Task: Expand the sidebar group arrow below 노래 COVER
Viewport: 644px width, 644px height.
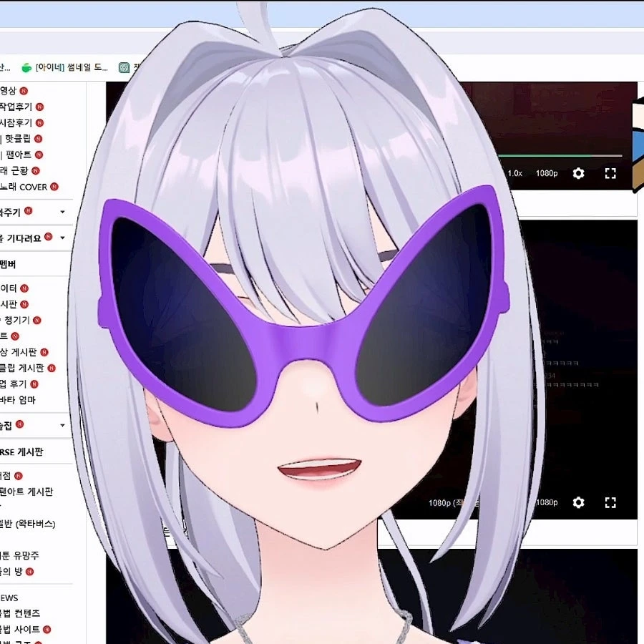Action: 62,212
